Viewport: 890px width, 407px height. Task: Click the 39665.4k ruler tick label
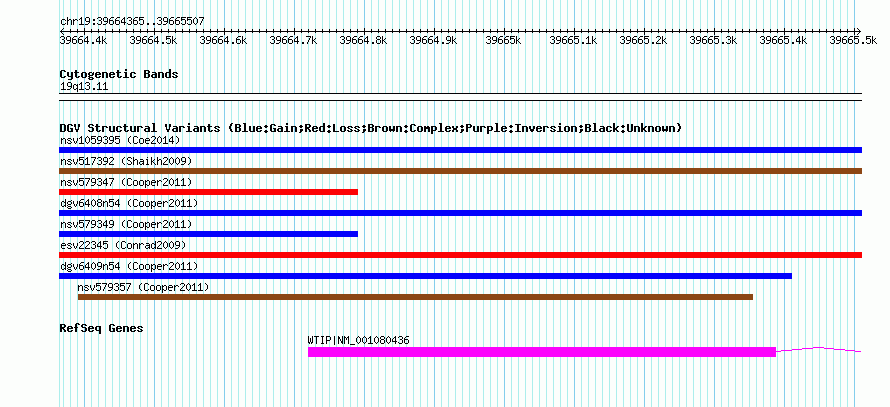point(783,40)
